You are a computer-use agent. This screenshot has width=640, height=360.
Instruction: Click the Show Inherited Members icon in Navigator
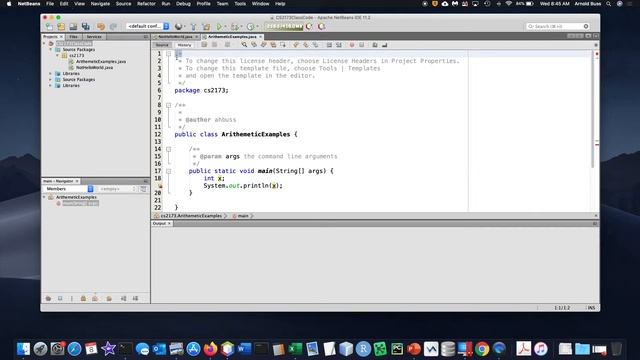coord(48,299)
